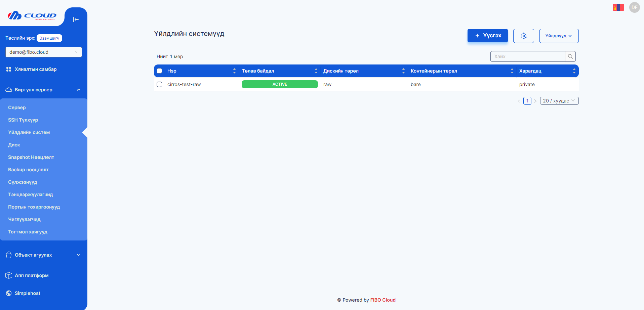Image resolution: width=644 pixels, height=310 pixels.
Task: Switch language via the Mongolian flag icon
Action: [618, 7]
